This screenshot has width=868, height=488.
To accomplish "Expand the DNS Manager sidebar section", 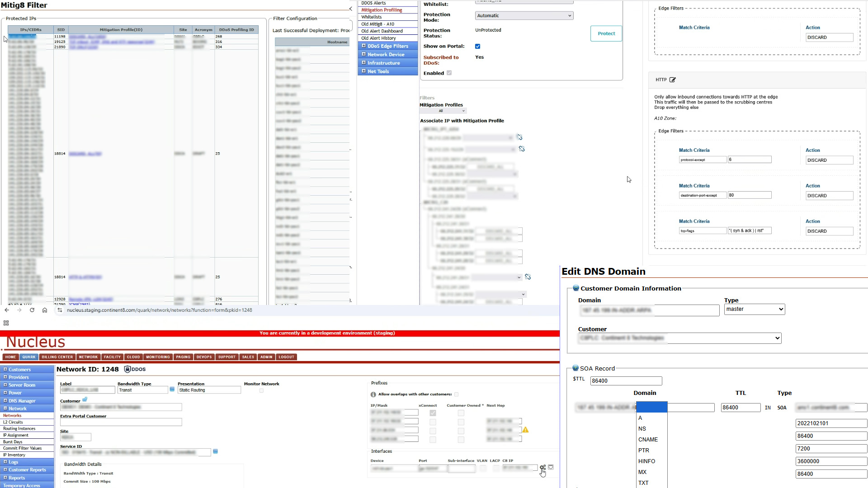I will (22, 401).
